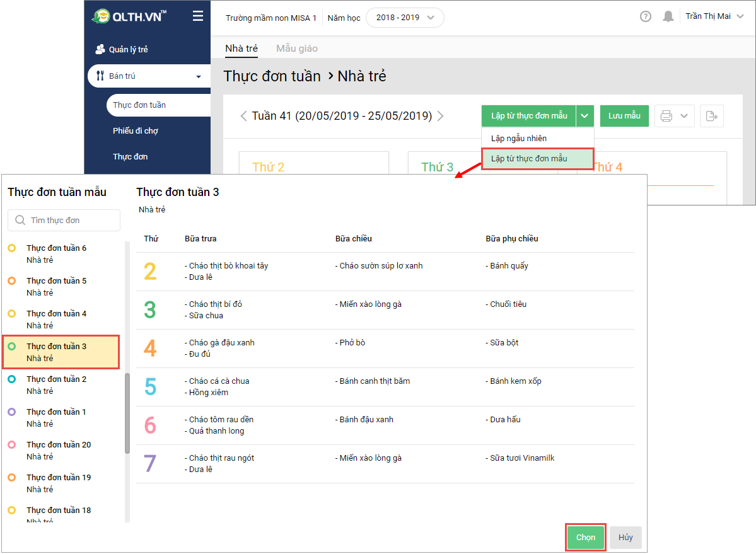Click the Trường mầm non MISA 1 label
This screenshot has width=756, height=554.
click(x=271, y=18)
